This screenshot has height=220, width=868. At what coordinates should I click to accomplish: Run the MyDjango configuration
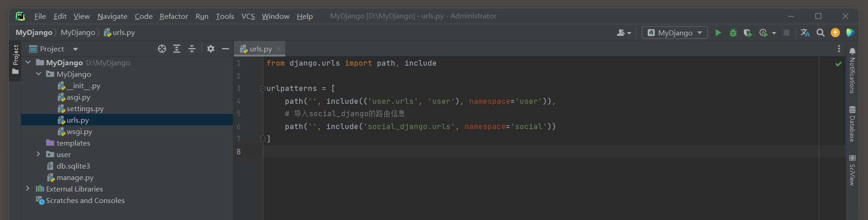point(718,33)
